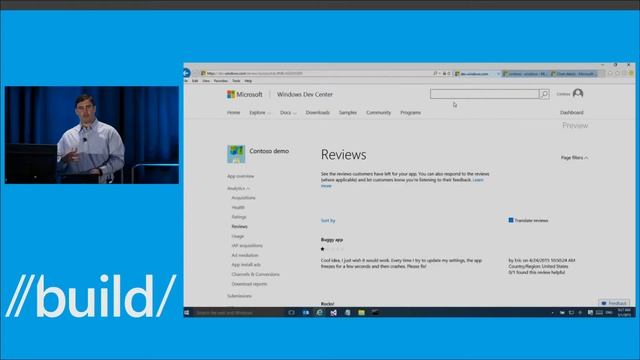Open Task View from the taskbar

[291, 313]
